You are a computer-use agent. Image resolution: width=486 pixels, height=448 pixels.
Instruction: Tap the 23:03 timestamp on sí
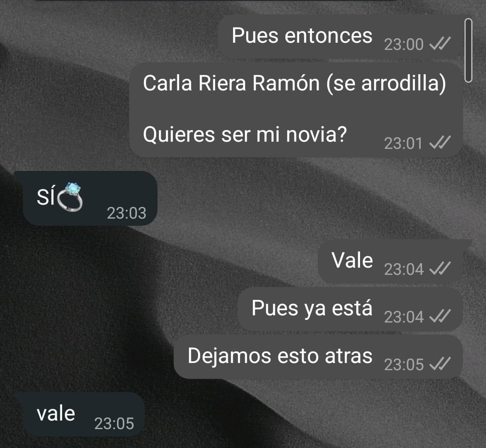click(x=126, y=213)
